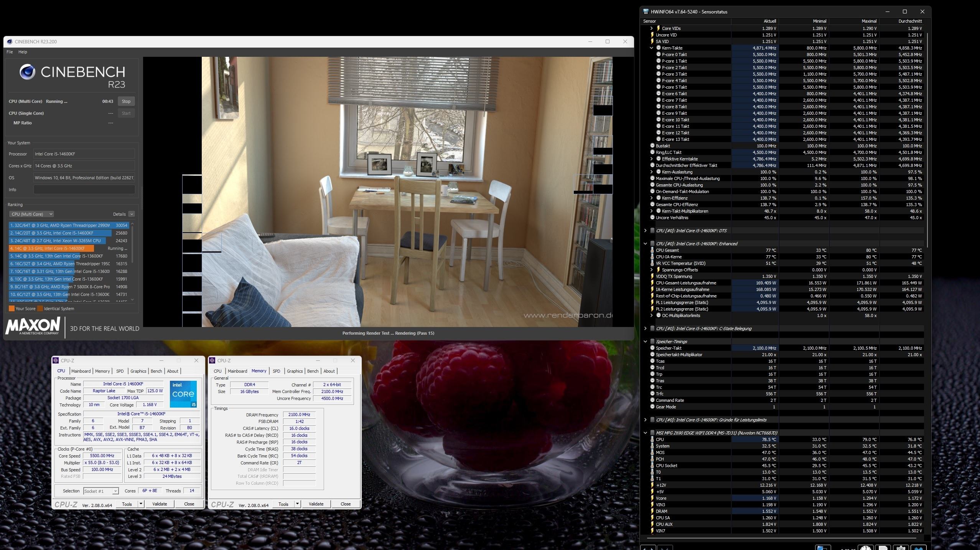The width and height of the screenshot is (980, 550).
Task: Click the HWiNFO reset clock icon at bottom
Action: [865, 548]
